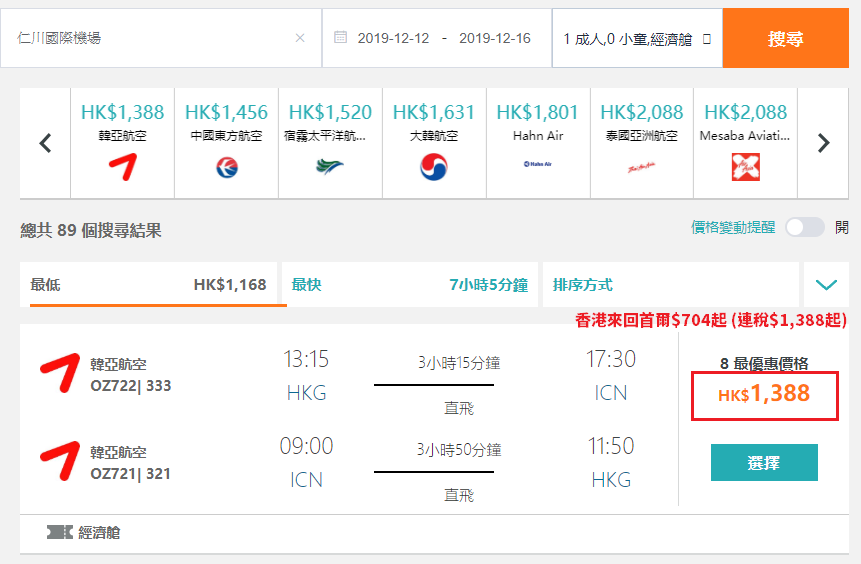Select Cathay Pacific logo in carousel

coord(330,166)
